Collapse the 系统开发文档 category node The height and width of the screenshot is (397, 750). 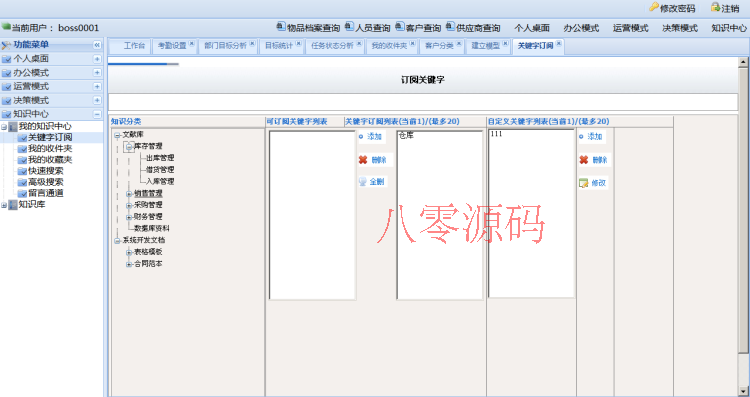click(117, 241)
